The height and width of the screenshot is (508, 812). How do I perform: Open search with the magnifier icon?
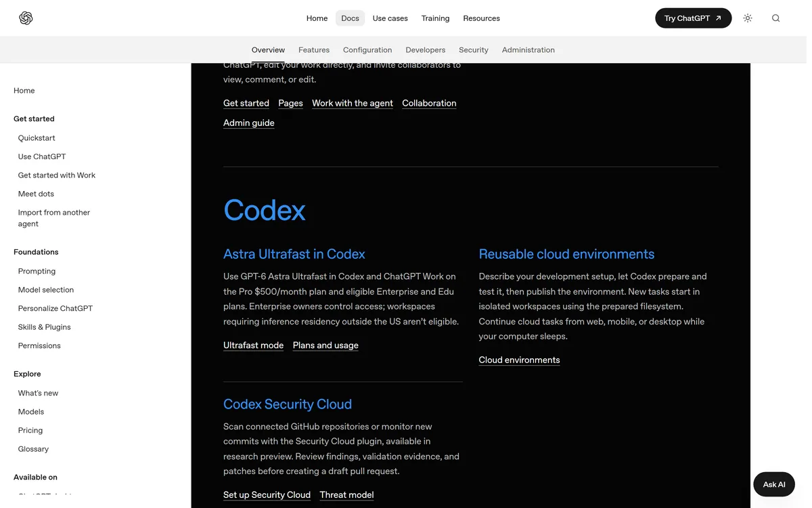pos(776,18)
